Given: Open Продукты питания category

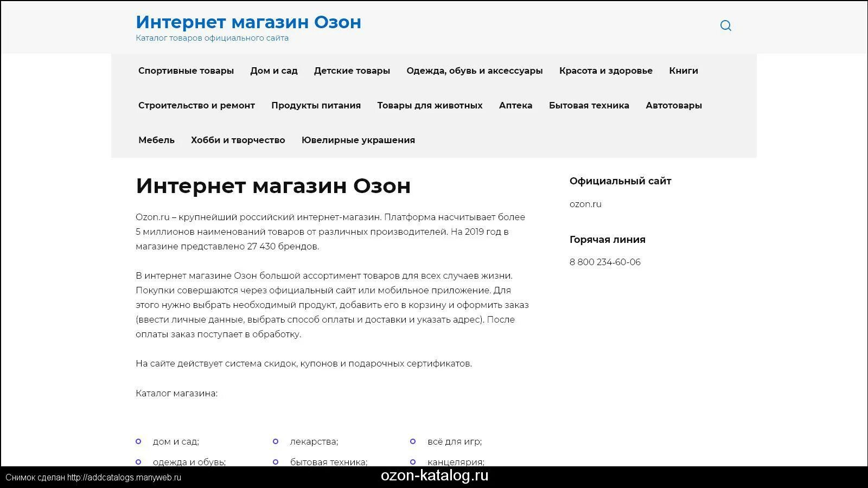Looking at the screenshot, I should [316, 105].
